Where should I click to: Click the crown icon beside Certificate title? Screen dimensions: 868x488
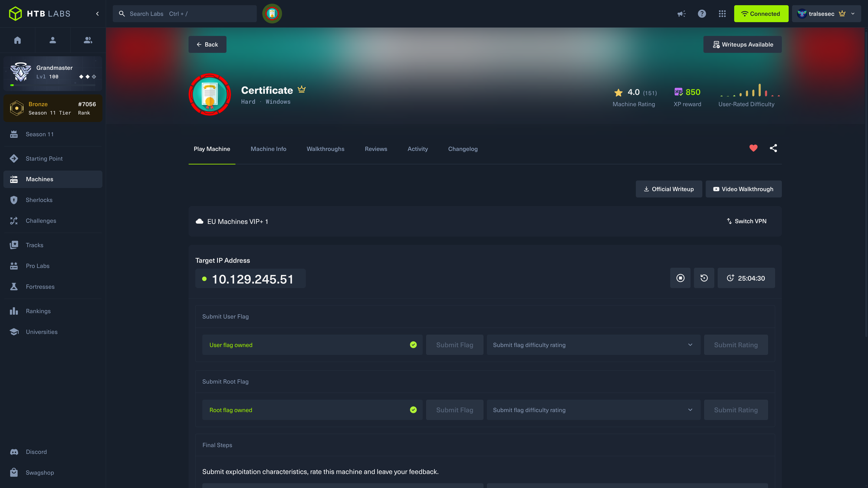tap(302, 89)
